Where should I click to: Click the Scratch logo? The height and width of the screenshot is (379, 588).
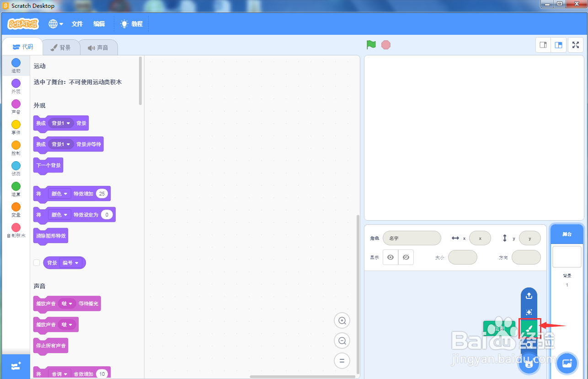[x=23, y=24]
